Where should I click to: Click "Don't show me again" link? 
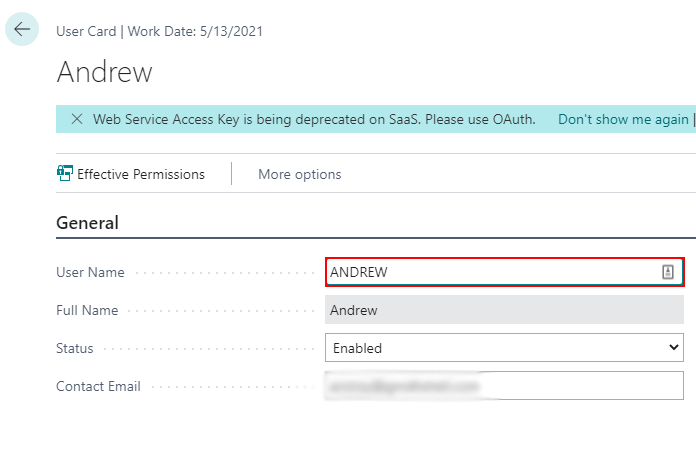pyautogui.click(x=623, y=119)
